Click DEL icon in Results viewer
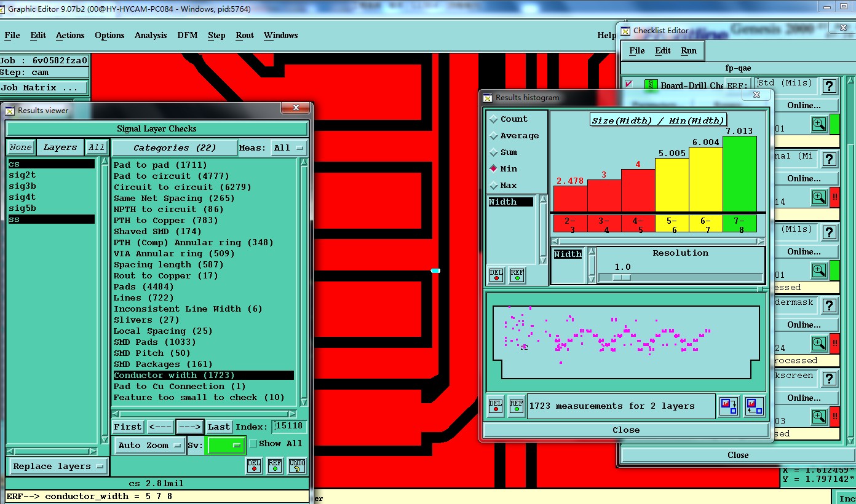This screenshot has width=856, height=504. pos(254,466)
